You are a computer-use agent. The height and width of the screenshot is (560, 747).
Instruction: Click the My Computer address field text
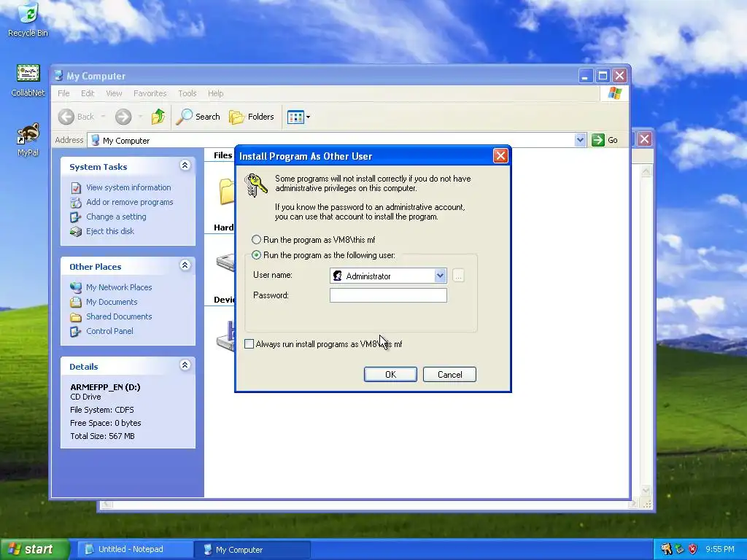[126, 141]
